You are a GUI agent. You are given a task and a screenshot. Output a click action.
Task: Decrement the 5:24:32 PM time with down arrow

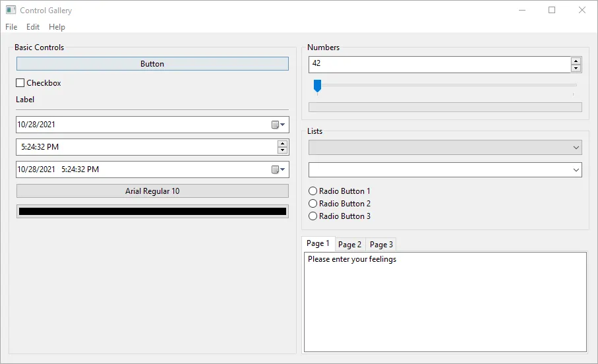[x=282, y=150]
